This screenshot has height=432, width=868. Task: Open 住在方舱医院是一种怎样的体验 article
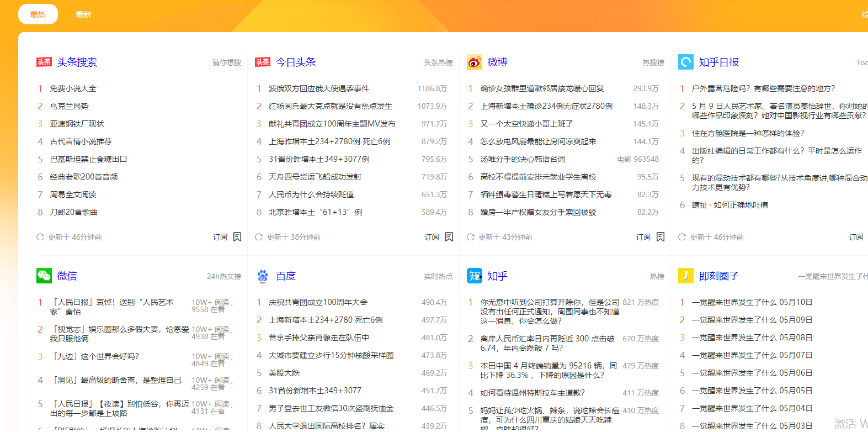(x=748, y=133)
